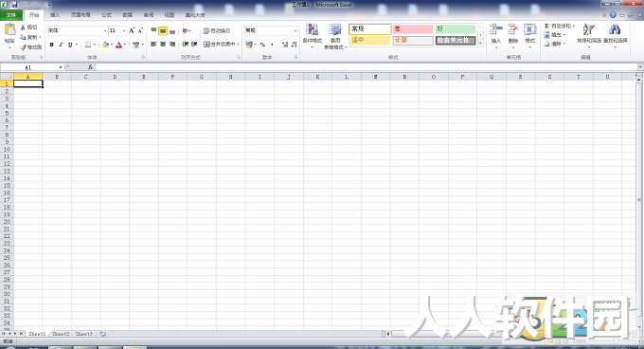Expand the font name dropdown

[x=105, y=31]
